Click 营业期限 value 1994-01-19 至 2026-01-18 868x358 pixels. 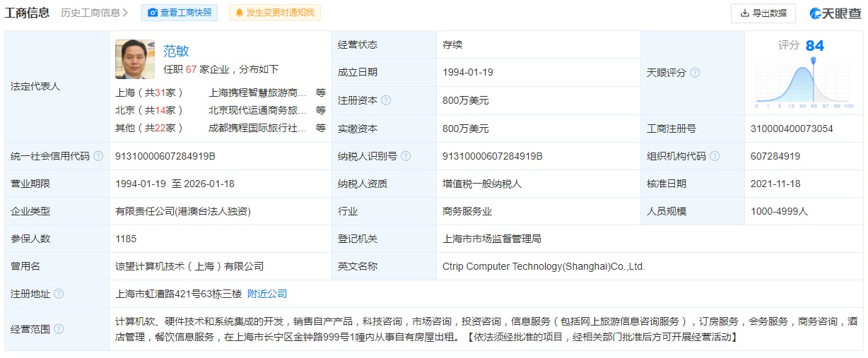pyautogui.click(x=175, y=184)
